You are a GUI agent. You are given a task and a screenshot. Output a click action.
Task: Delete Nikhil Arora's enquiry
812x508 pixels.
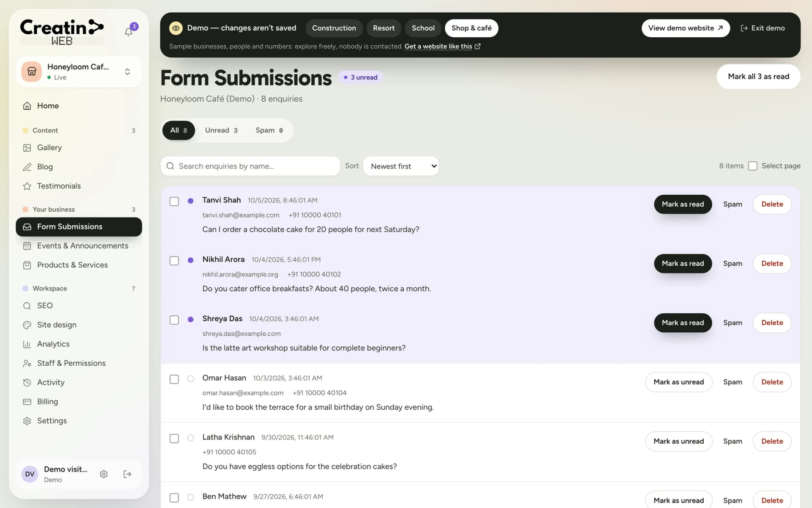coord(772,263)
